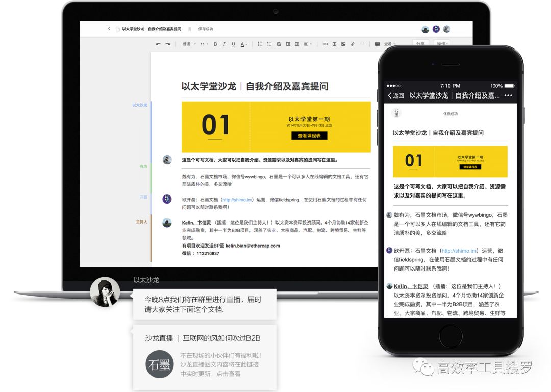Tap the phone home button

point(450,337)
